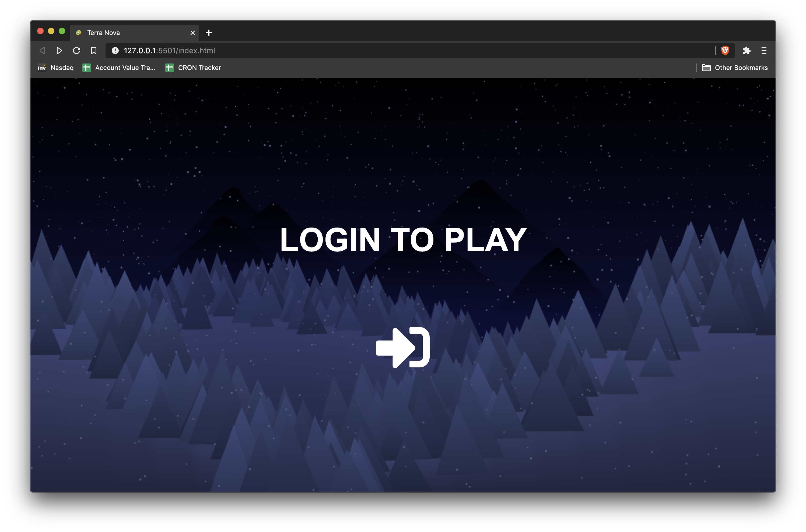This screenshot has width=806, height=532.
Task: Click the login arrow icon
Action: [403, 347]
